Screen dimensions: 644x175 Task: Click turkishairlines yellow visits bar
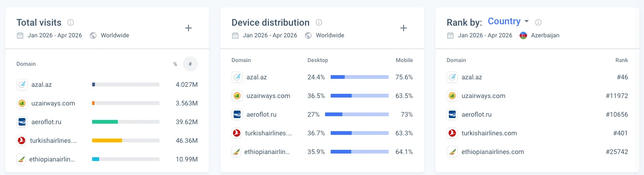107,140
